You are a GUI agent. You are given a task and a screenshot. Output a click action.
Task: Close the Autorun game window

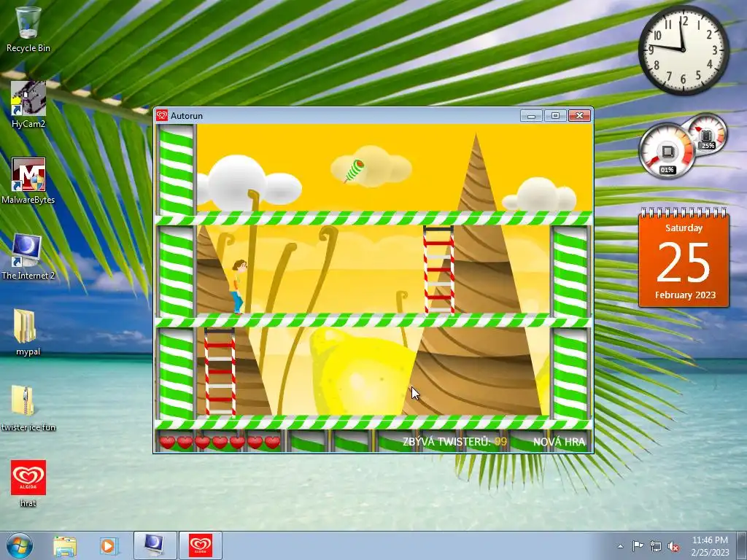[579, 116]
